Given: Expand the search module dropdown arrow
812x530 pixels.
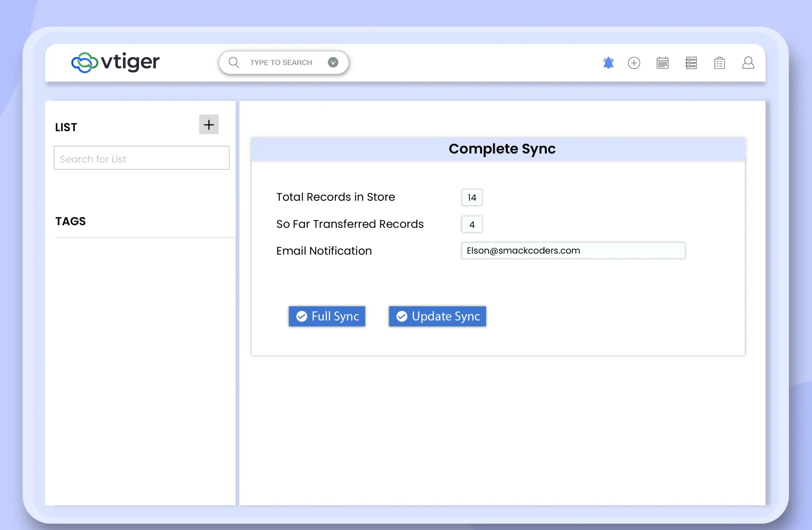Looking at the screenshot, I should click(x=333, y=62).
